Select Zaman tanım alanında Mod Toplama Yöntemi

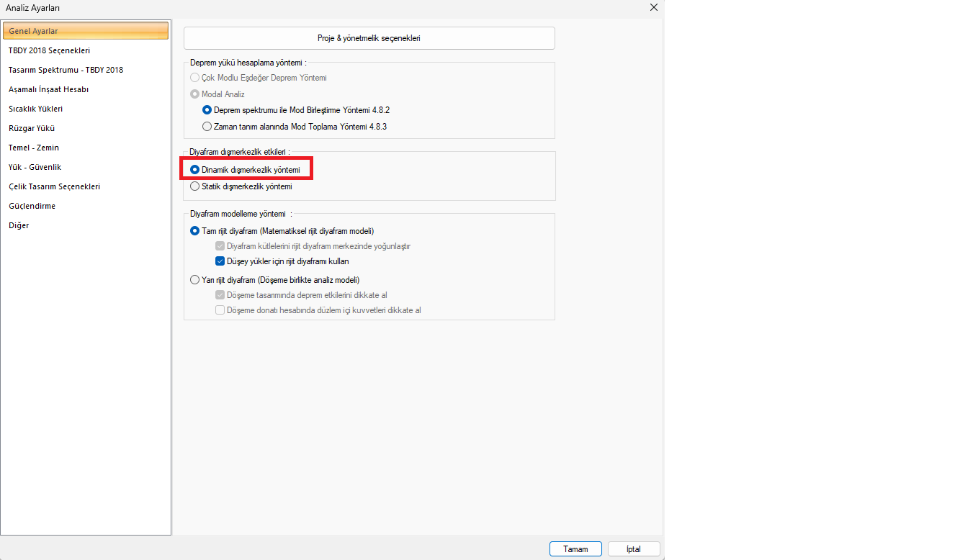(x=207, y=127)
